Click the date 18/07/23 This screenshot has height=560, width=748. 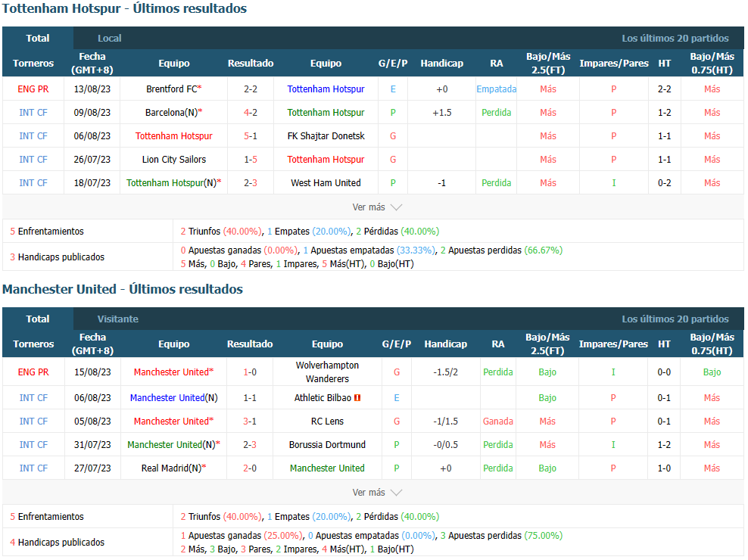click(92, 182)
